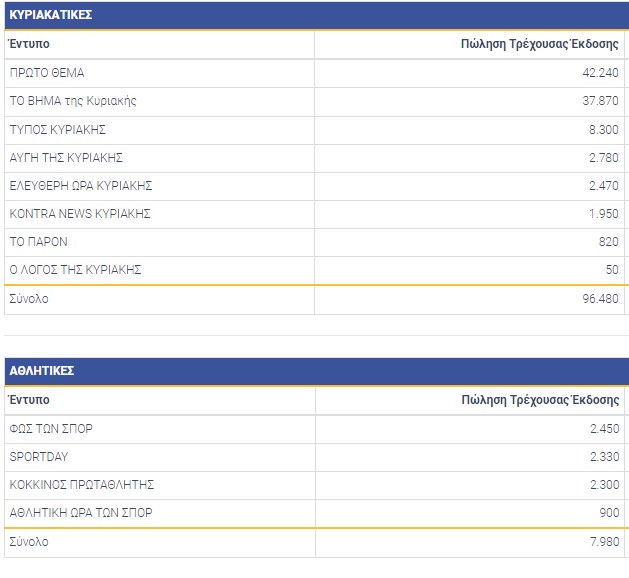Click the 37.870 sales figure

(598, 101)
